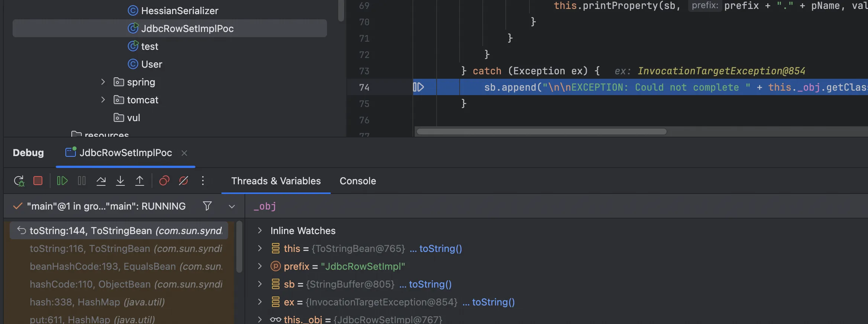Select the Threads & Variables tab
Screen dimensions: 868x324
276,181
